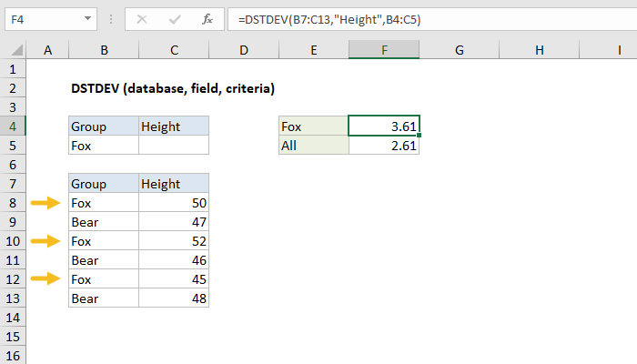
Task: Select column B header
Action: [x=104, y=50]
